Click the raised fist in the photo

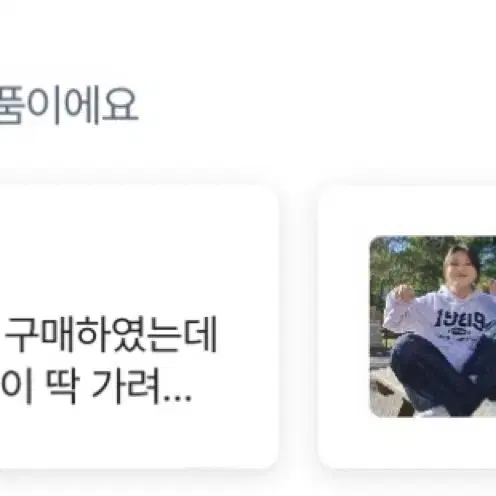(x=402, y=293)
